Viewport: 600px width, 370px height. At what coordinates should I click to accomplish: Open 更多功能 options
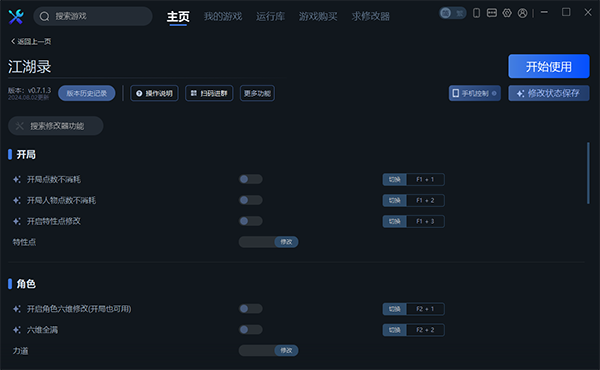[x=257, y=93]
